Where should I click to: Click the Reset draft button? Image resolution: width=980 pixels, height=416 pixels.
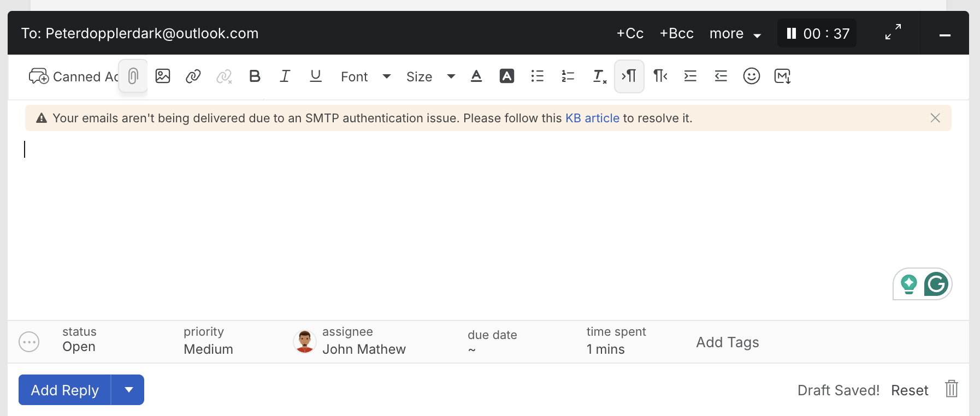click(x=910, y=390)
